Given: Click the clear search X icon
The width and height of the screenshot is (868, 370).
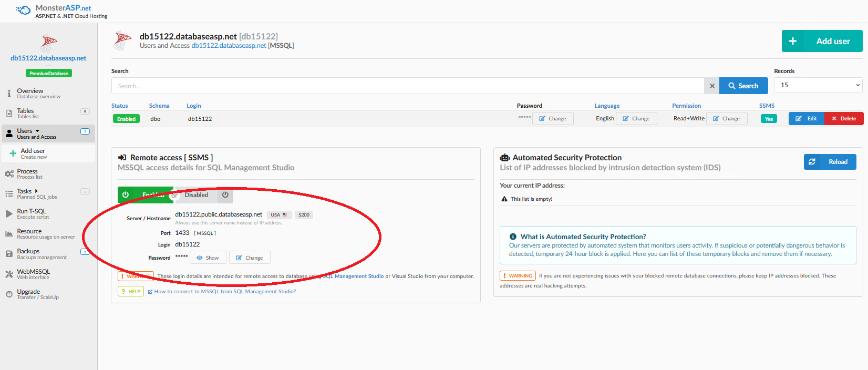Looking at the screenshot, I should pos(712,86).
